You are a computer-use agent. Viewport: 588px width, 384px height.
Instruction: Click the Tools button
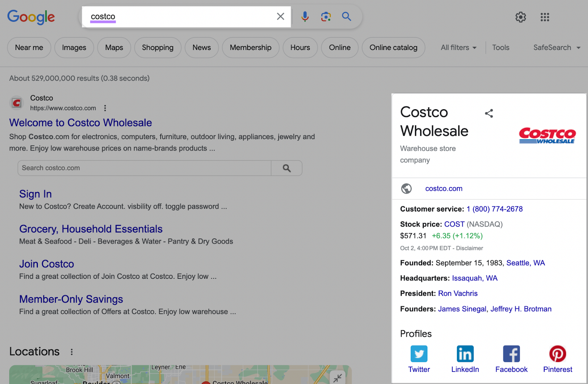tap(501, 47)
